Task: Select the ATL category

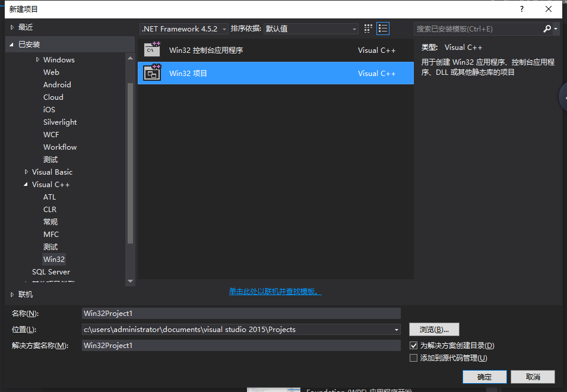Action: click(x=49, y=197)
